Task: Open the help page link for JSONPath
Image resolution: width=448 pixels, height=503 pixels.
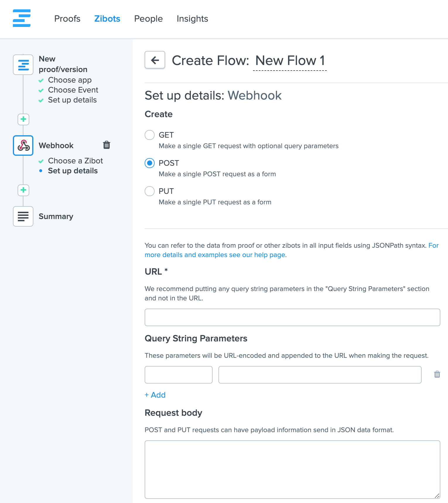Action: tap(215, 255)
